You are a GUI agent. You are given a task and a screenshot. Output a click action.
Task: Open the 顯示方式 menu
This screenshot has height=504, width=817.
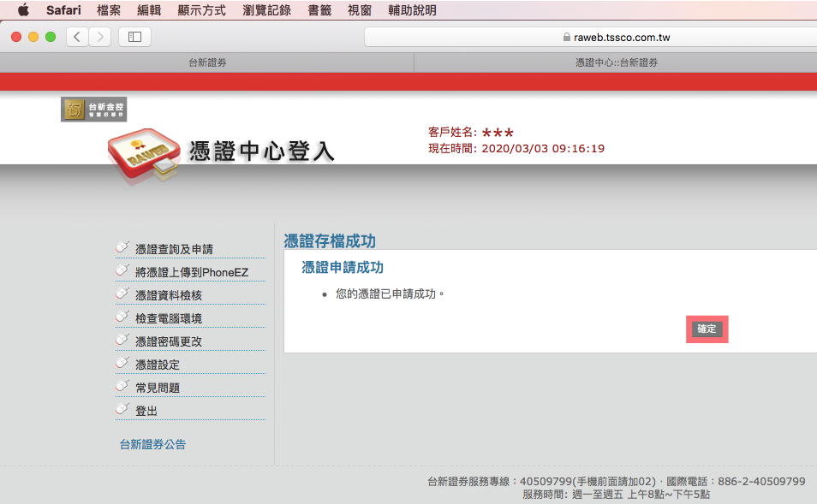(201, 10)
